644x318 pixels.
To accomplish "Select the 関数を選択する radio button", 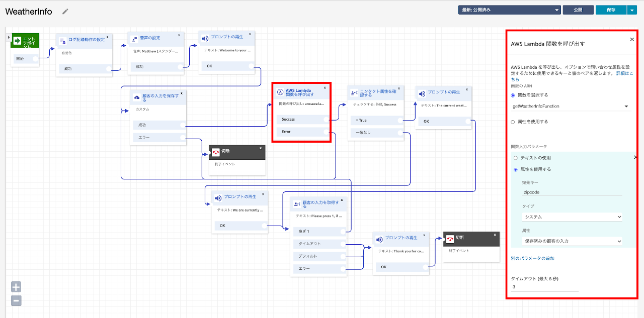I will [x=513, y=95].
